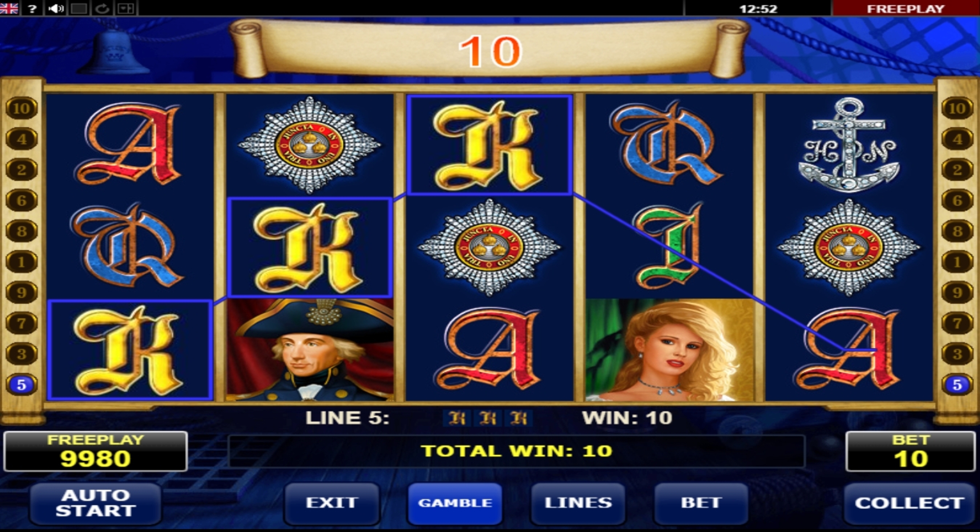Start auto play with AUTO START
This screenshot has height=532, width=980.
[x=96, y=503]
